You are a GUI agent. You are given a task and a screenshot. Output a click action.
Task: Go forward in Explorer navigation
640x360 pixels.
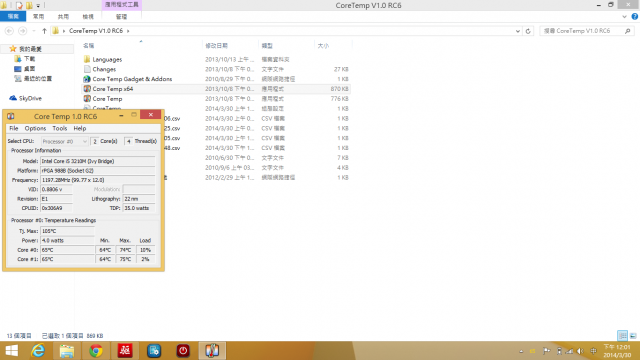[22, 31]
